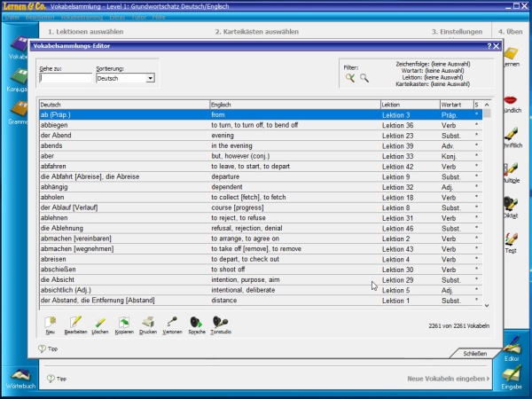Open the Eingabe icon in right sidebar

point(512,374)
